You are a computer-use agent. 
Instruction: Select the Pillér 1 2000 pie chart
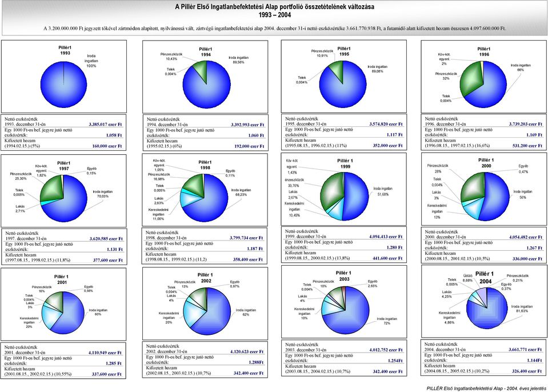point(485,197)
